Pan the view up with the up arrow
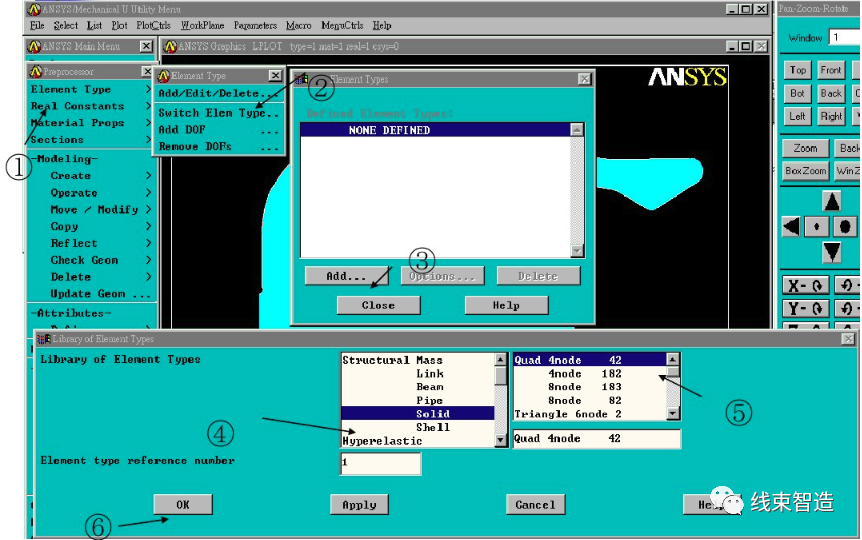Image resolution: width=862 pixels, height=540 pixels. [831, 201]
